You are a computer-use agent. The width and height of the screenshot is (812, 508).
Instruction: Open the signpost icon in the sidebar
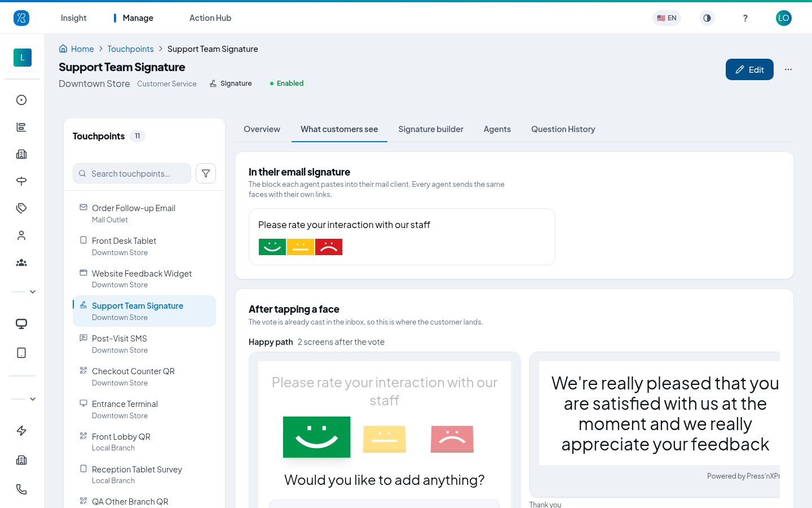pos(21,181)
